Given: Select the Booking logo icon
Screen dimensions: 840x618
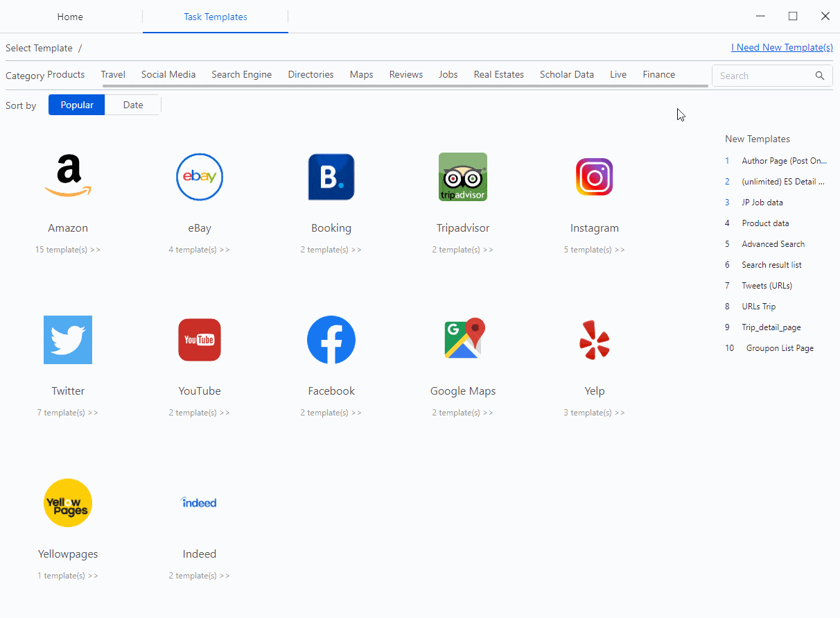Looking at the screenshot, I should tap(331, 177).
